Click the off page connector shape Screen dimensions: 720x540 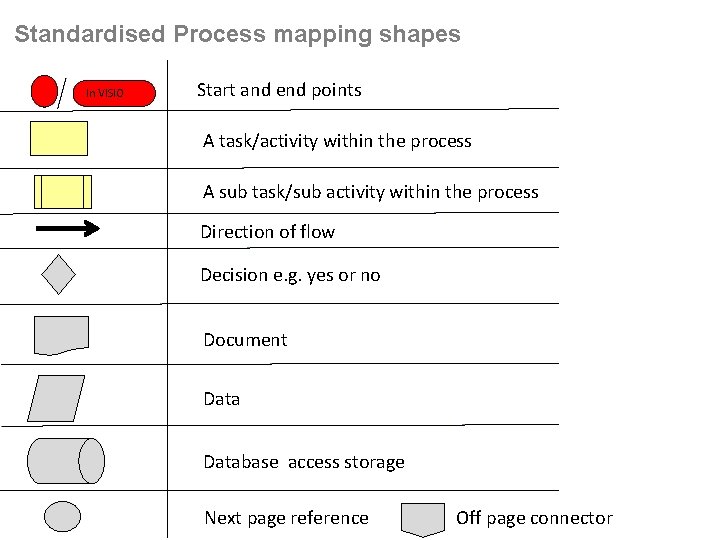tap(423, 518)
